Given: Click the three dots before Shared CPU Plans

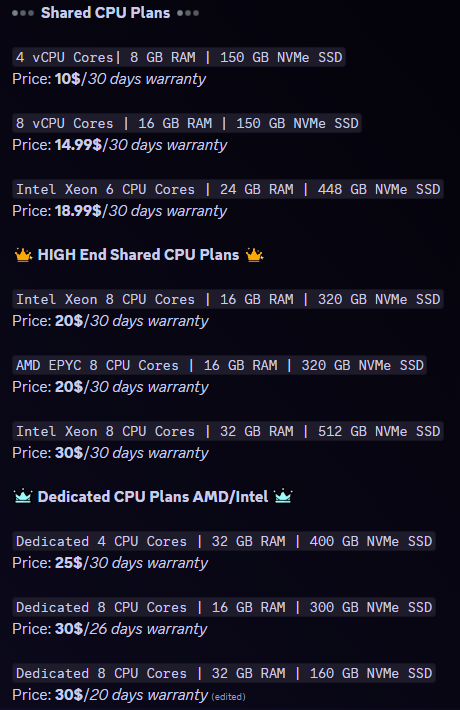Looking at the screenshot, I should [x=23, y=13].
